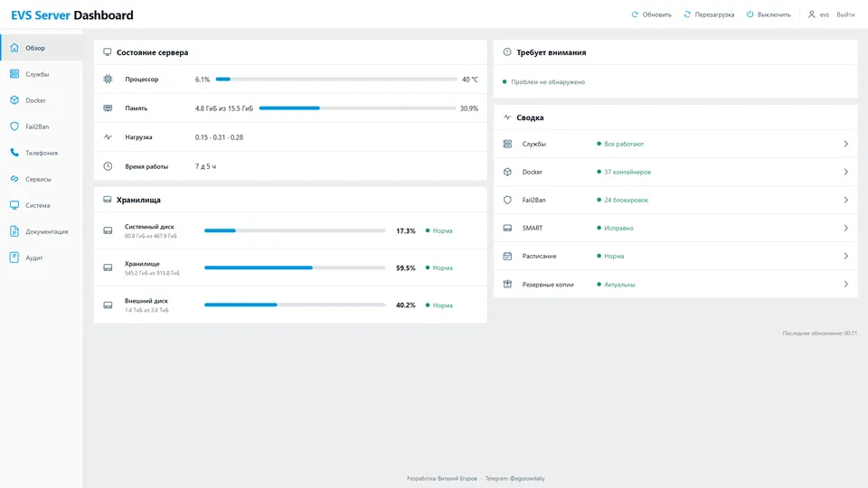The height and width of the screenshot is (488, 868).
Task: Click the Система monitor icon in sidebar
Action: 14,205
